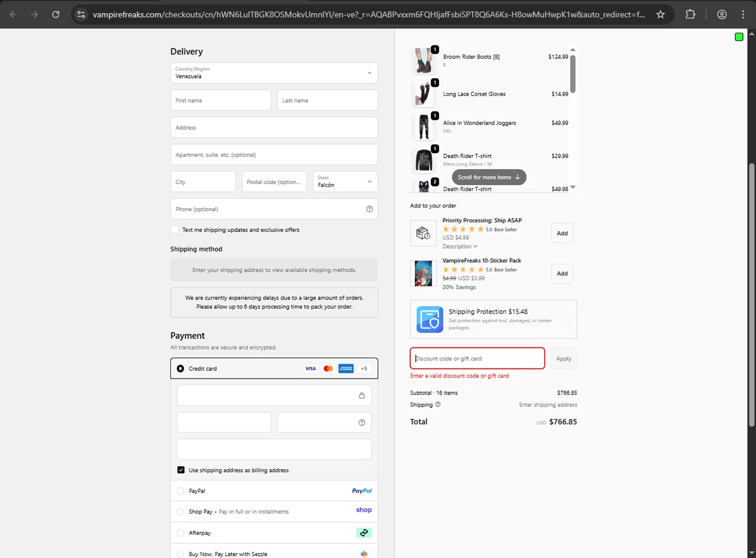This screenshot has width=756, height=558.
Task: Open the Chrome three-dot menu
Action: pyautogui.click(x=743, y=15)
